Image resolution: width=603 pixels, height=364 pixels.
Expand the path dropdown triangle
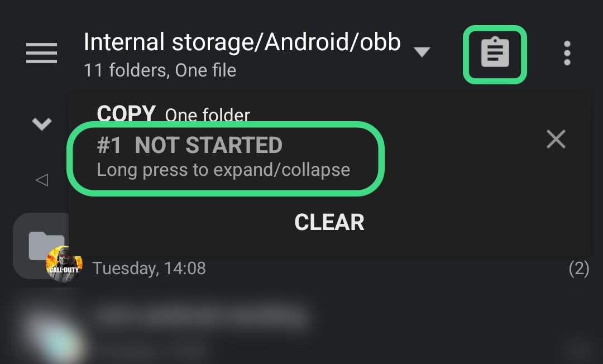[422, 52]
